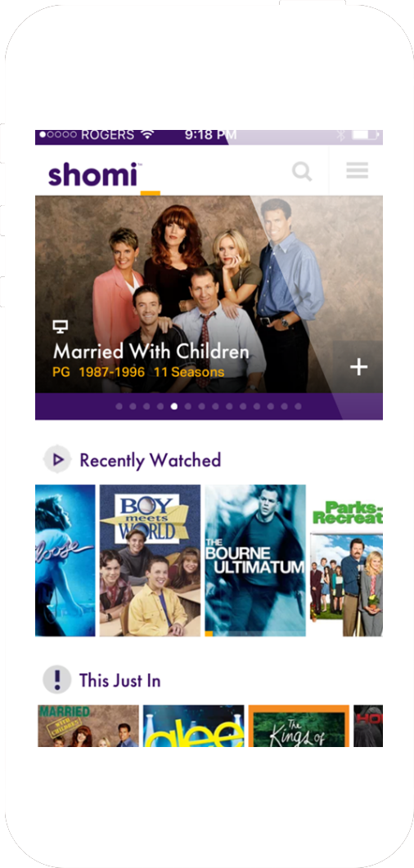Select the currently highlighted carousel dot
Image resolution: width=414 pixels, height=868 pixels.
coord(174,406)
